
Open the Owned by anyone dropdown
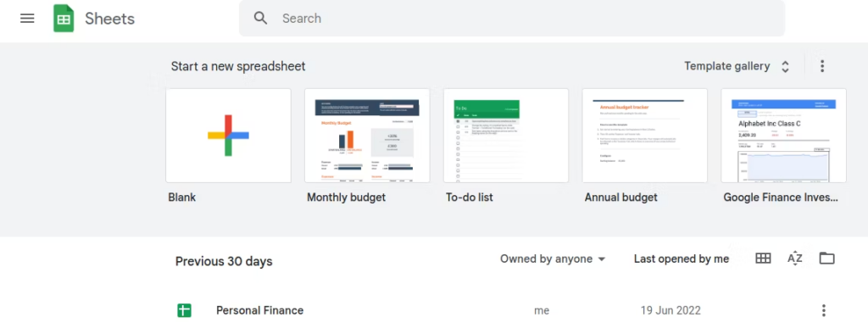click(x=553, y=259)
